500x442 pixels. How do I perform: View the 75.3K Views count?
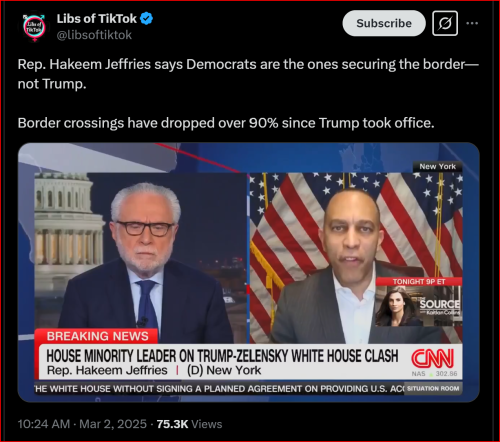pyautogui.click(x=189, y=424)
